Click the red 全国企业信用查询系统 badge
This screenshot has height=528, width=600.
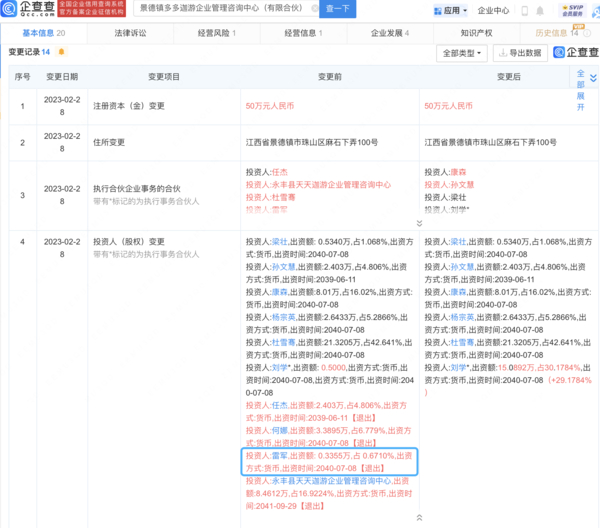pos(91,8)
